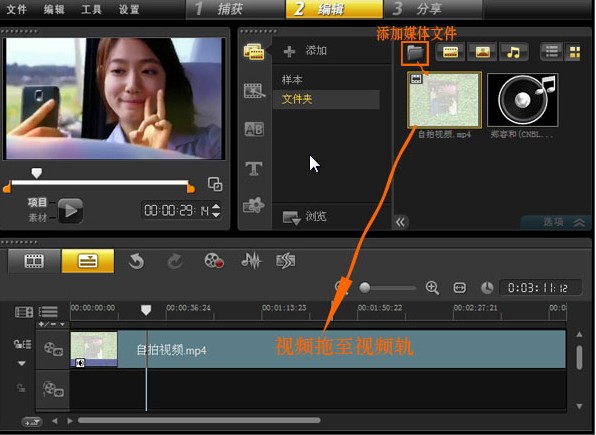Select the 自拍视频.mp4 library thumbnail

coord(444,100)
